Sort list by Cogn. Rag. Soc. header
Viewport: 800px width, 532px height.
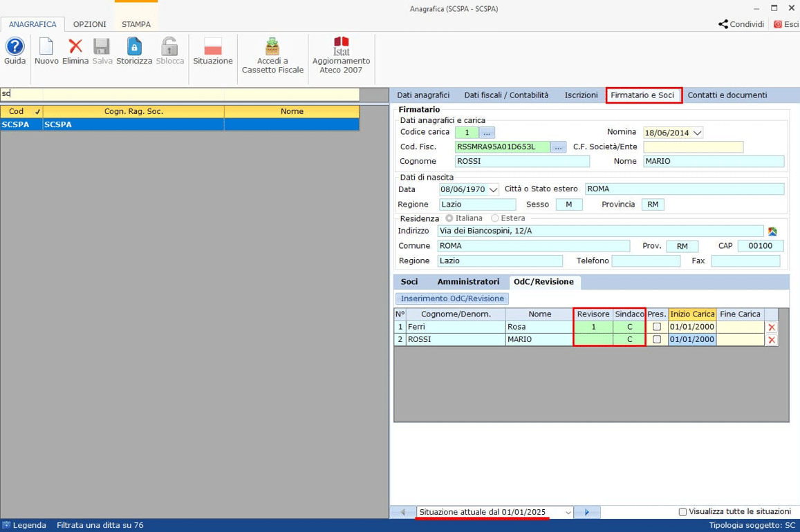tap(133, 111)
